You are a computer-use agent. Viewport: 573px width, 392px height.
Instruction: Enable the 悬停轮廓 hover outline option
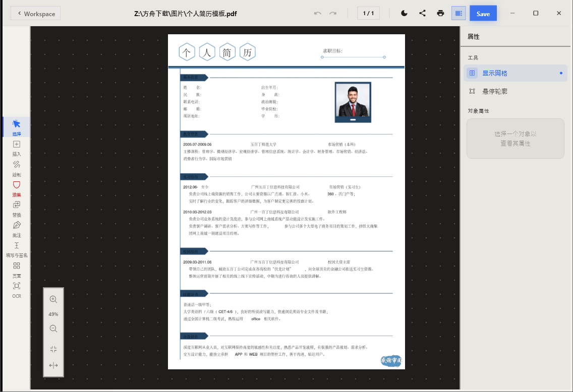(x=515, y=91)
